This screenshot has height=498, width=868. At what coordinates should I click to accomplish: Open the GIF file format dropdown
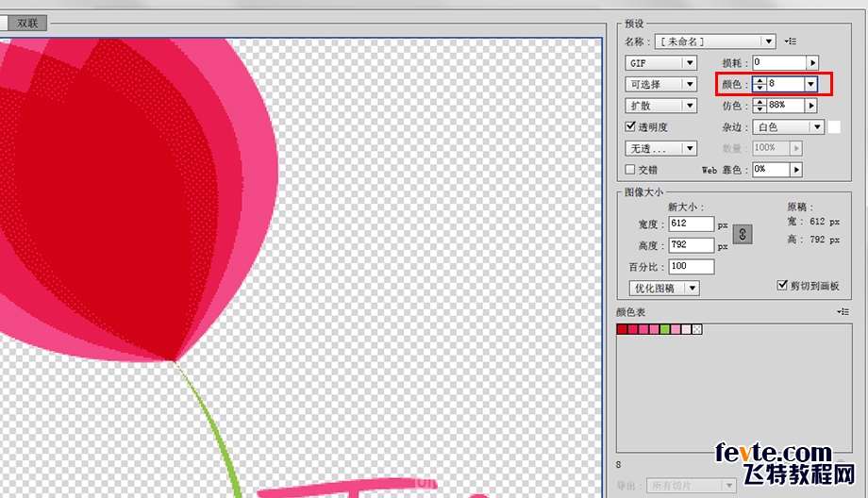pyautogui.click(x=661, y=63)
